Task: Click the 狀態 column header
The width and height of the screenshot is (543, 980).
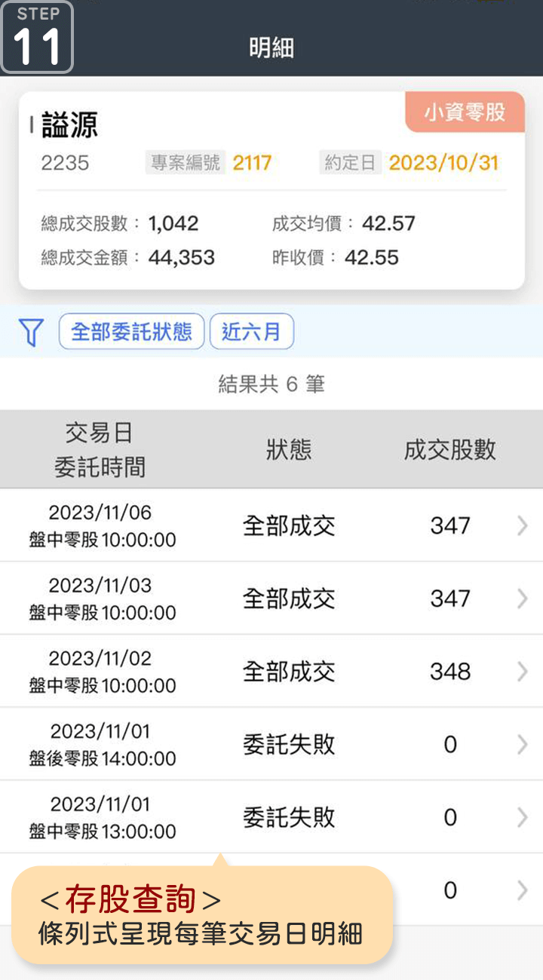Action: point(289,450)
